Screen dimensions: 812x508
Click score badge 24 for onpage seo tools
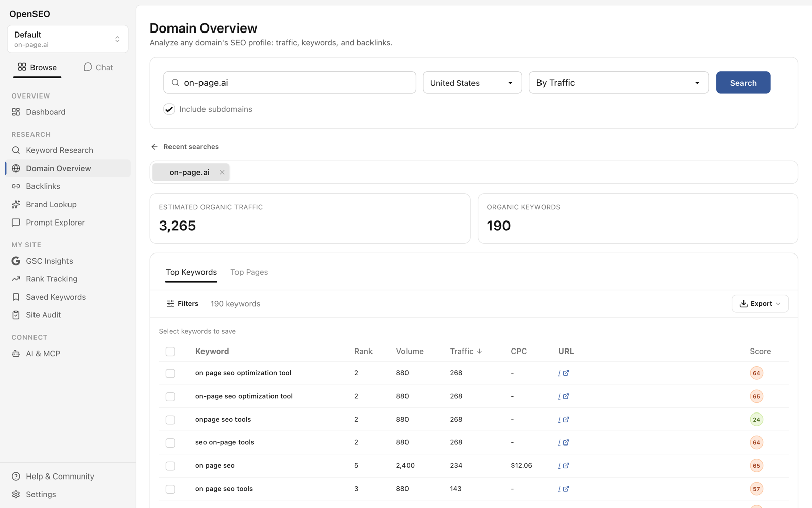pyautogui.click(x=756, y=420)
